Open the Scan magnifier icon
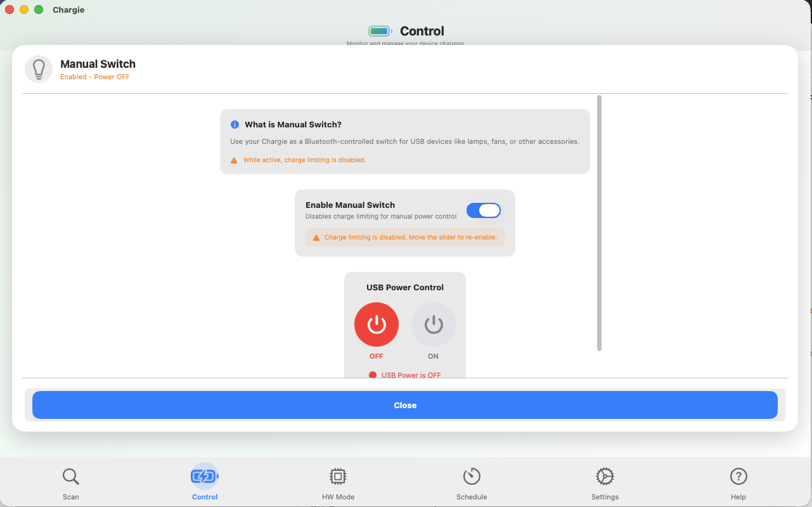Viewport: 812px width, 507px height. click(70, 477)
